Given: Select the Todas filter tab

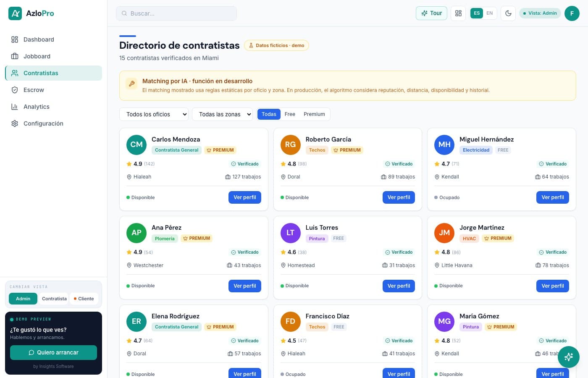Looking at the screenshot, I should click(x=269, y=114).
